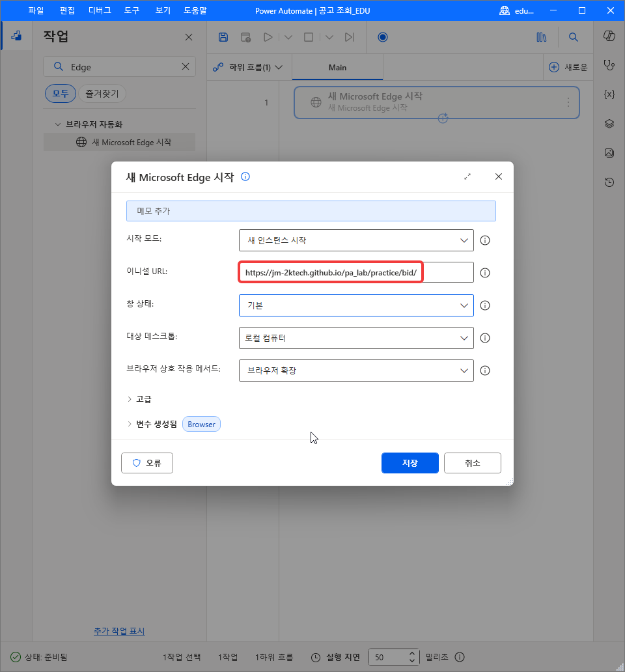625x672 pixels.
Task: Click the 이니셜 URL input field
Action: (x=356, y=273)
